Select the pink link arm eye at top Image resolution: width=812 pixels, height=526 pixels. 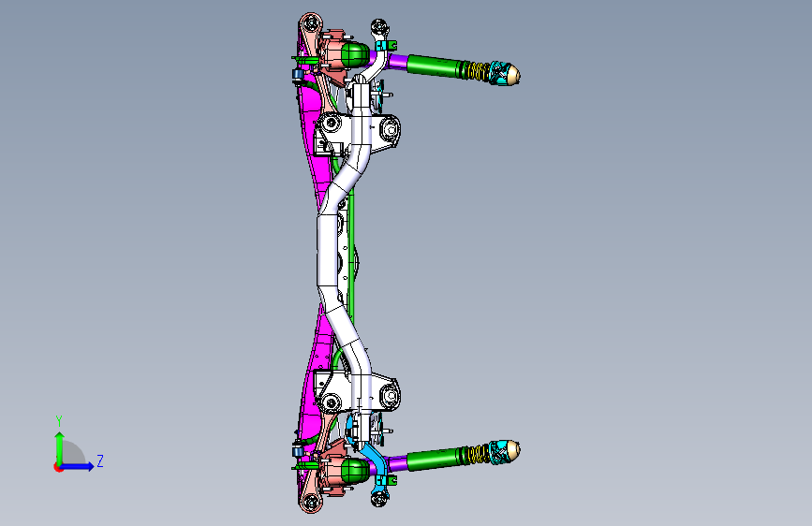click(x=311, y=23)
